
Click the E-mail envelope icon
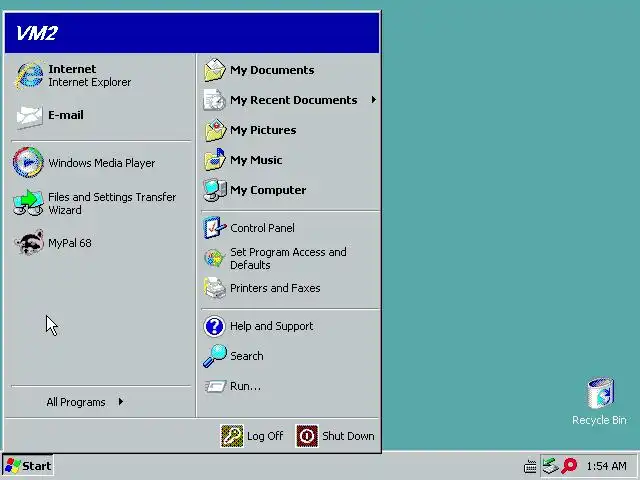click(x=29, y=116)
